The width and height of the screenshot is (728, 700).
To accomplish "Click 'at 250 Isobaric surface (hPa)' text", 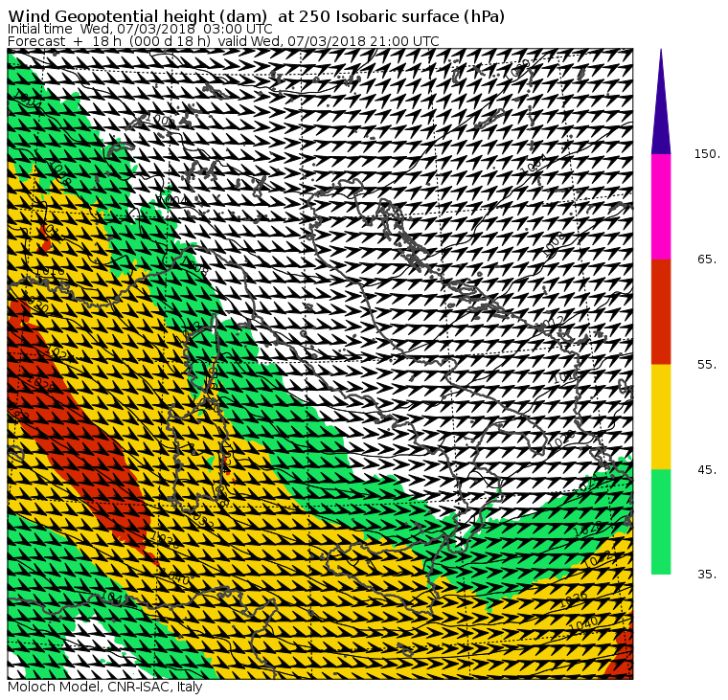I will point(391,16).
